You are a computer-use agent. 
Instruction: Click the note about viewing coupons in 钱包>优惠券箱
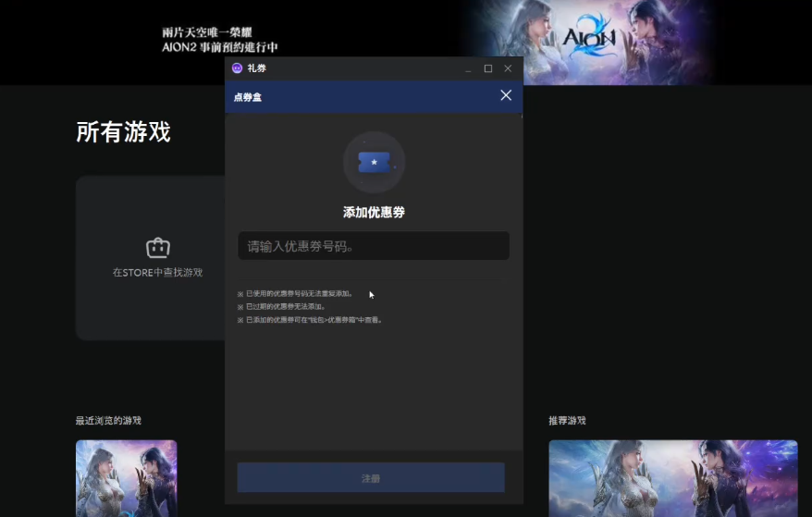point(314,320)
